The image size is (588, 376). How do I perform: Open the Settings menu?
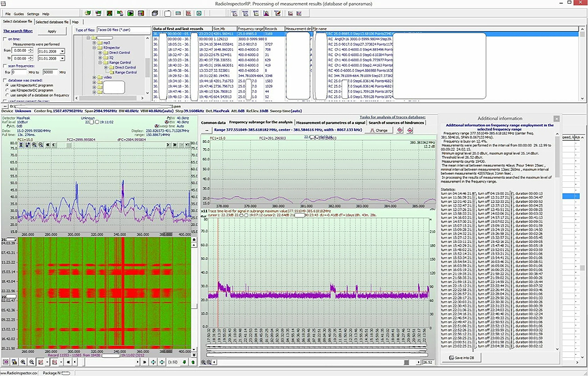click(33, 13)
